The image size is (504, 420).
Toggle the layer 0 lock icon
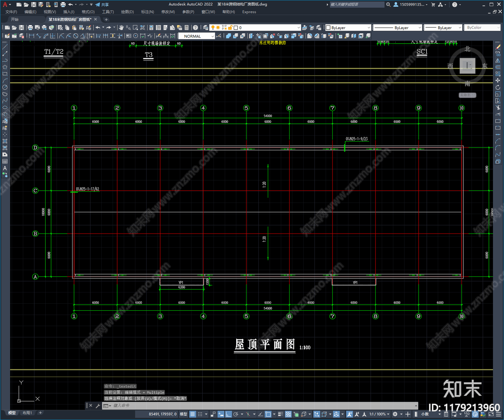(x=231, y=28)
